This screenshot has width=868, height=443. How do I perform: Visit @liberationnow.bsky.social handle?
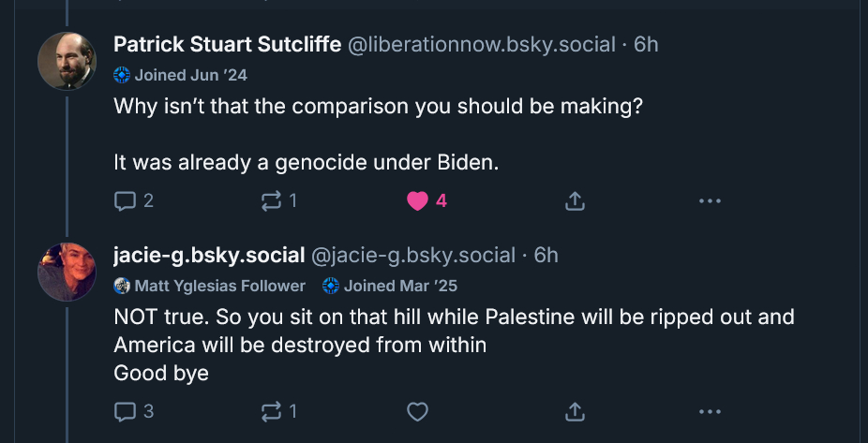pyautogui.click(x=482, y=44)
